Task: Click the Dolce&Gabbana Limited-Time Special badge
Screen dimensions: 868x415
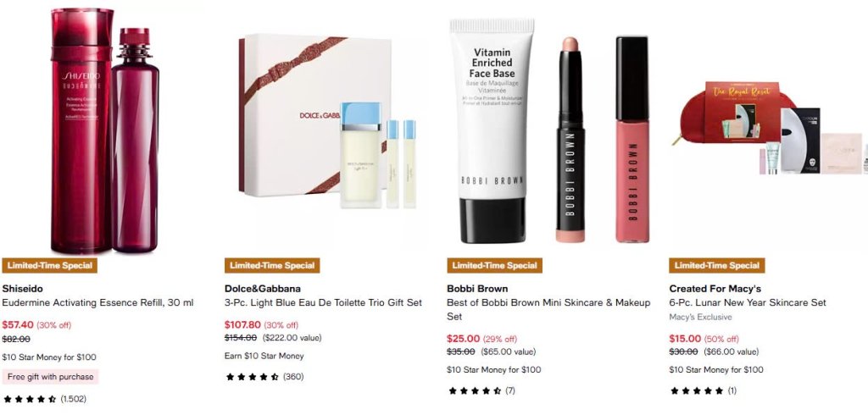Action: pos(272,266)
